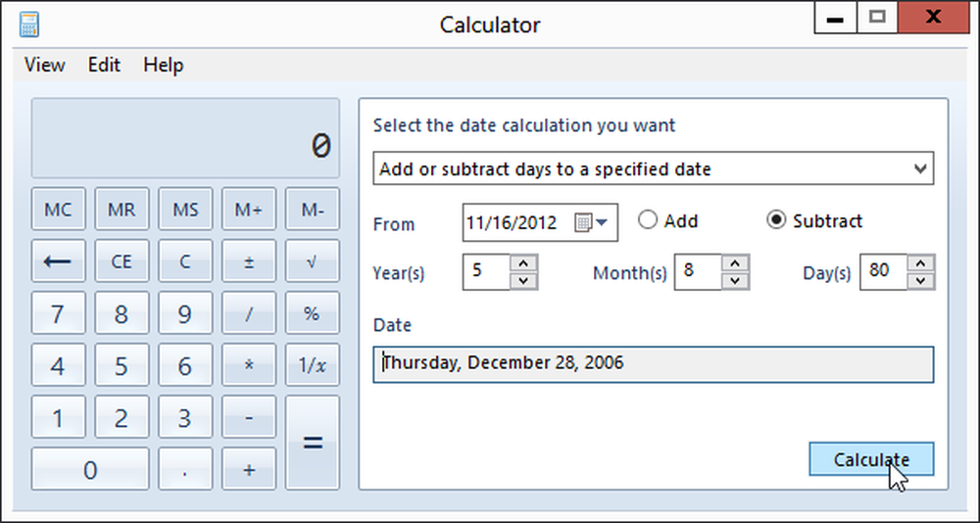The width and height of the screenshot is (980, 523).
Task: Increase the Day(s) value with up arrow
Action: (x=920, y=263)
